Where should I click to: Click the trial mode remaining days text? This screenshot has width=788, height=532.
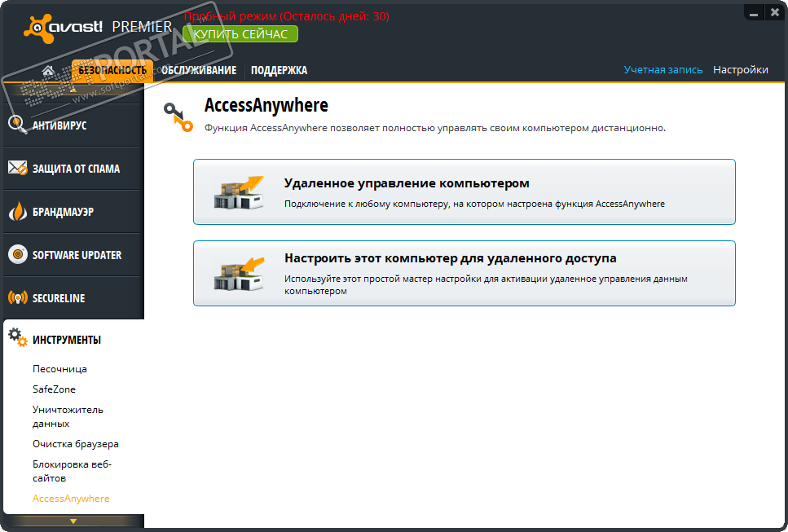[287, 16]
